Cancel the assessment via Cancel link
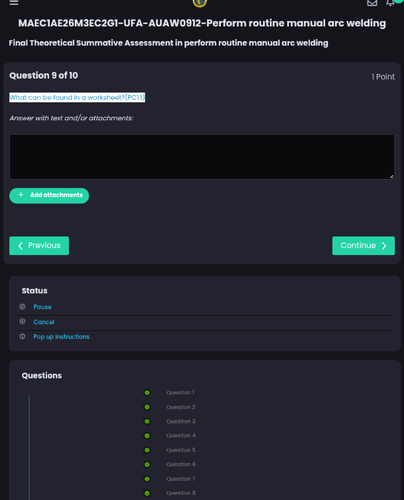Image resolution: width=404 pixels, height=500 pixels. [x=44, y=322]
